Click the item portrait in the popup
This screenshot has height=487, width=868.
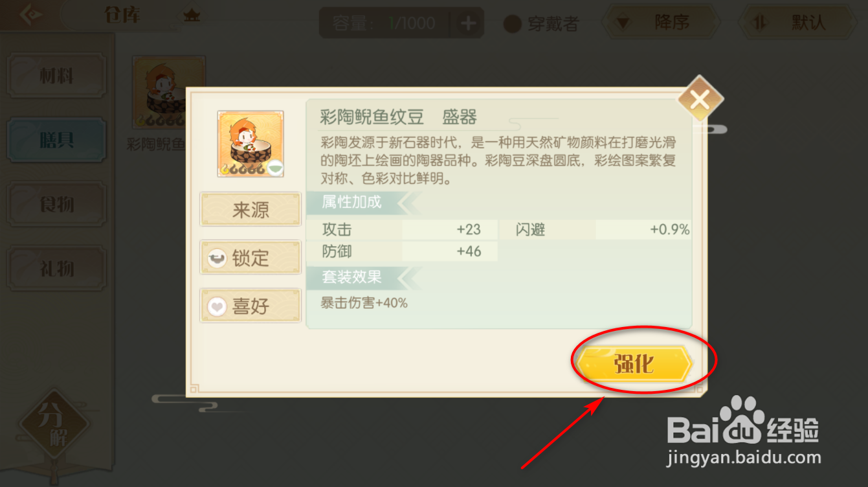pos(250,144)
